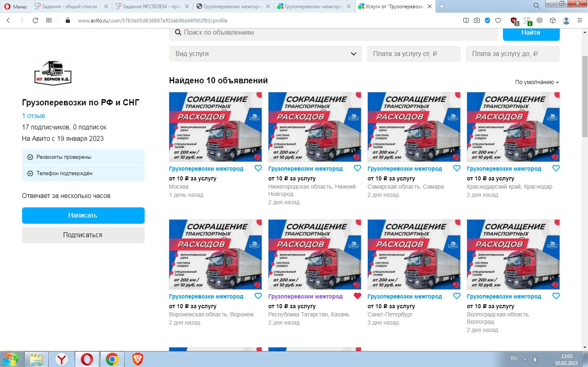Click the 'RU' language indicator
The image size is (588, 367).
(514, 358)
